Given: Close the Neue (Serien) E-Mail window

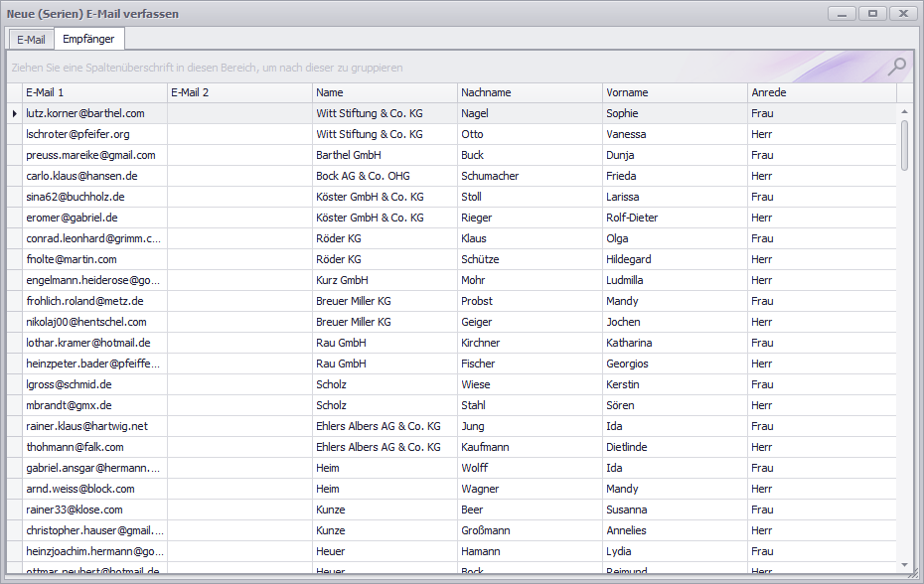Looking at the screenshot, I should [x=903, y=13].
